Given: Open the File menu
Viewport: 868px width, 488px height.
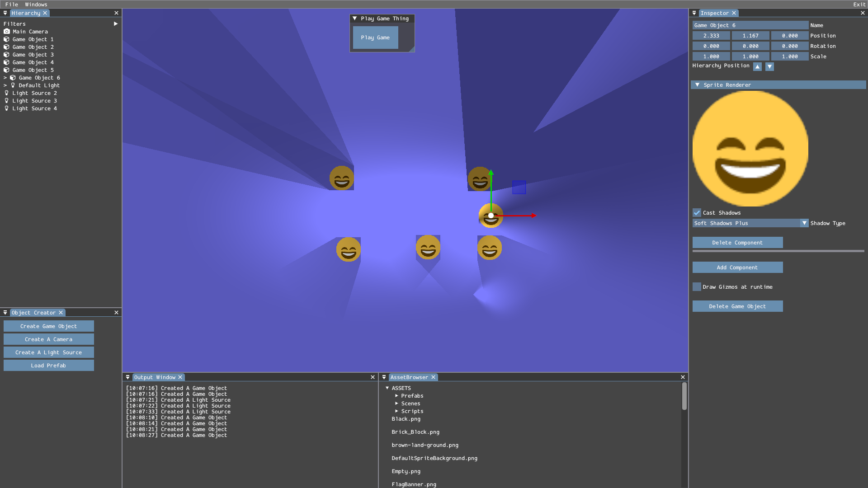Looking at the screenshot, I should click(x=12, y=4).
